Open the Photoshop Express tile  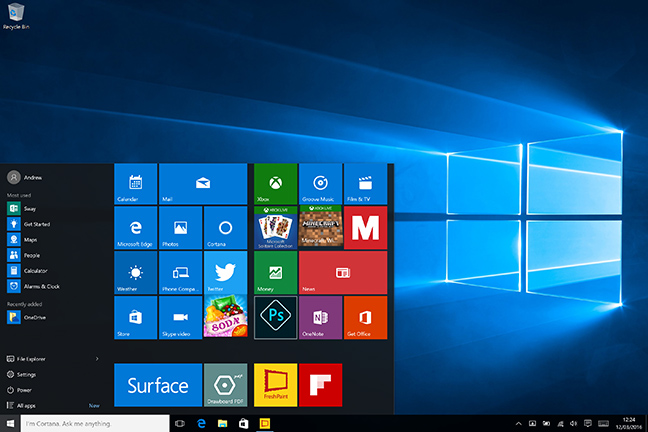click(276, 317)
